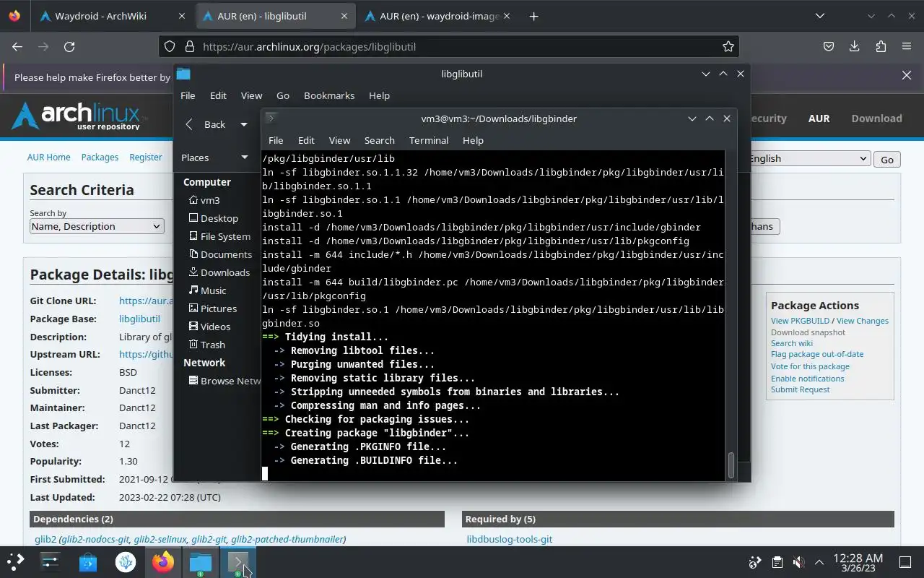Viewport: 924px width, 578px height.
Task: Select Music in Places sidebar
Action: 207,290
